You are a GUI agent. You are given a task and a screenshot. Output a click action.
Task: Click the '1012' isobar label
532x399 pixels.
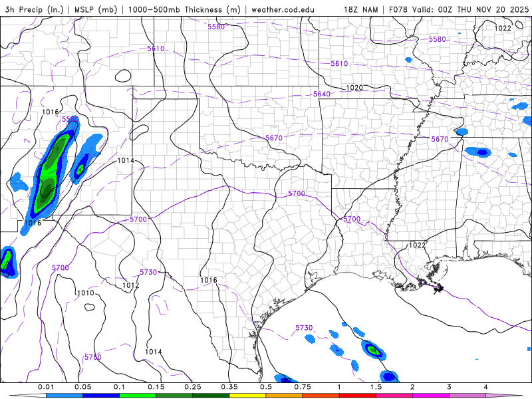click(x=130, y=285)
